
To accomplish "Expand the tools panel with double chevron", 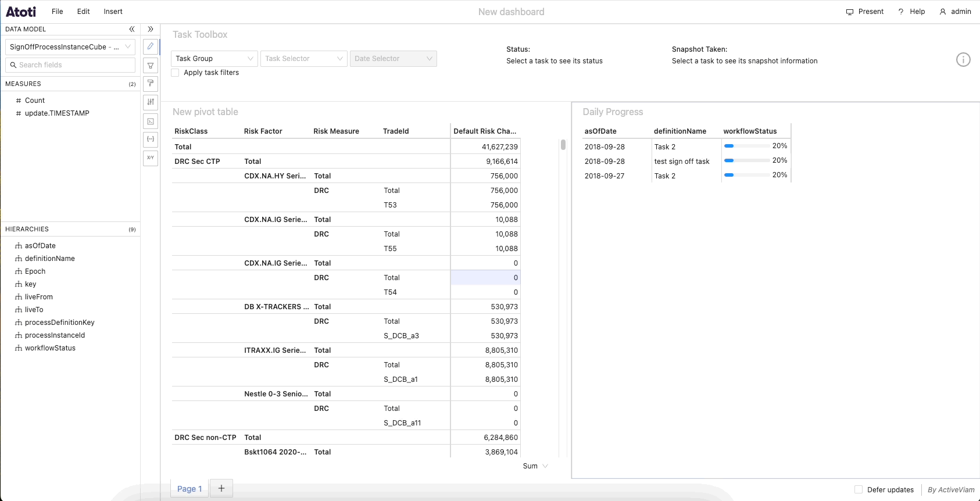I will [151, 29].
